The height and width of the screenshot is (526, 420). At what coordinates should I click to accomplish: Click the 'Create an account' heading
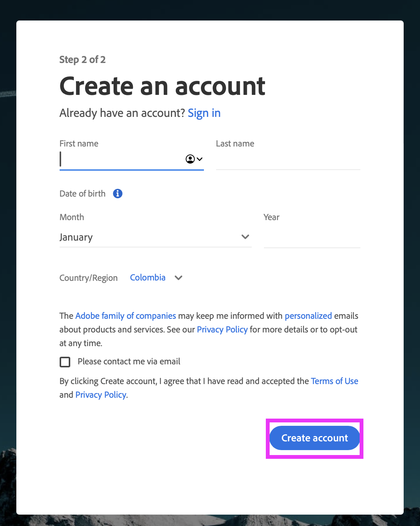[x=162, y=86]
